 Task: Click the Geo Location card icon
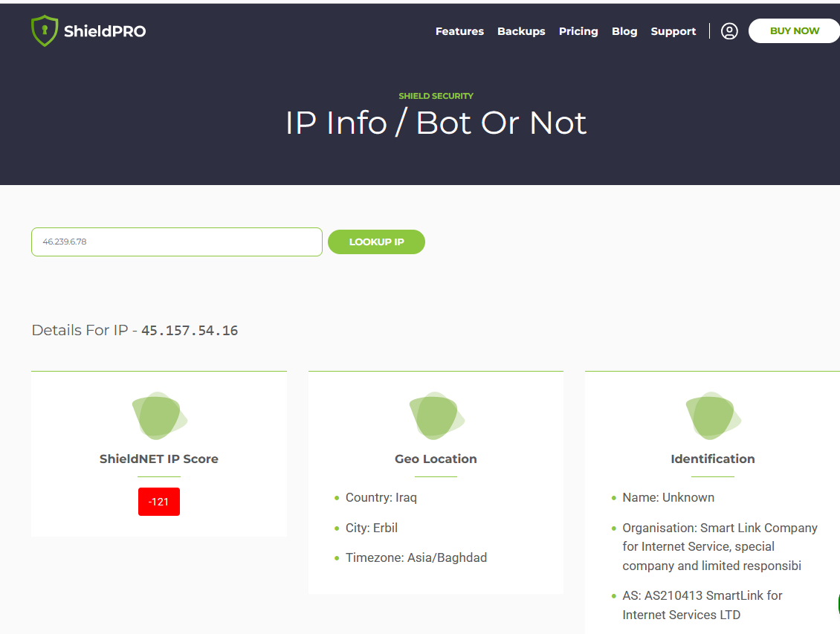click(436, 415)
